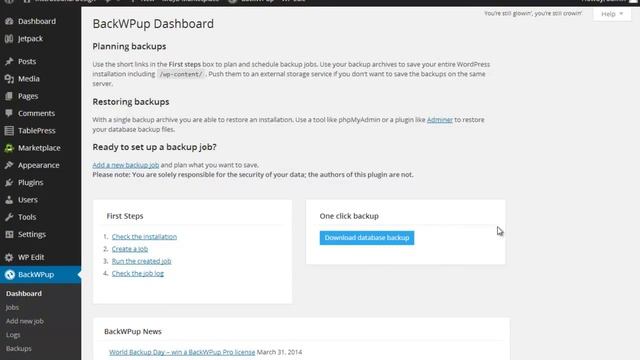Open Jetpack via its sidebar icon

coord(9,39)
